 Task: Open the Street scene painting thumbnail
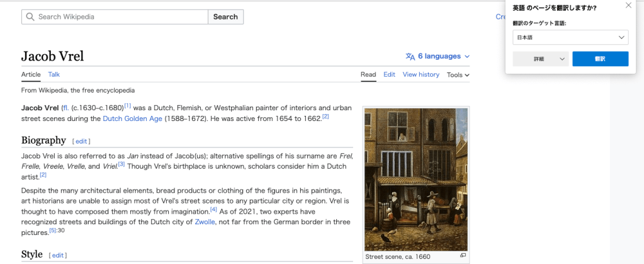[416, 179]
